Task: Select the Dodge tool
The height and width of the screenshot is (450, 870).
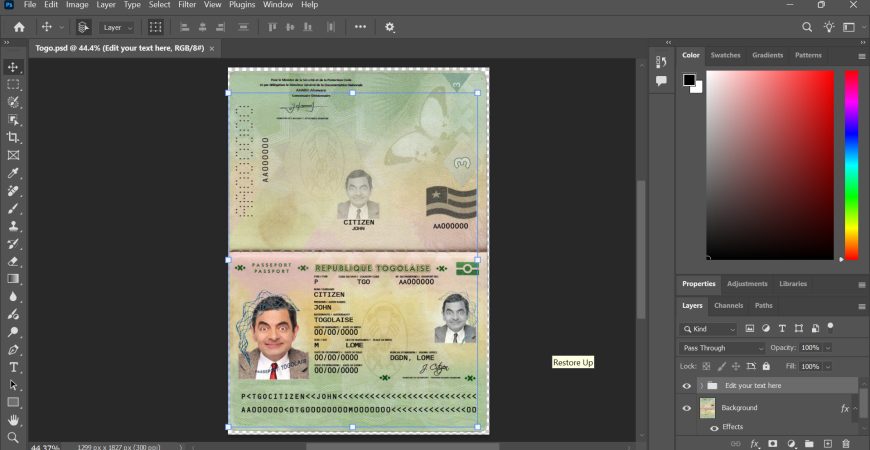Action: tap(13, 332)
